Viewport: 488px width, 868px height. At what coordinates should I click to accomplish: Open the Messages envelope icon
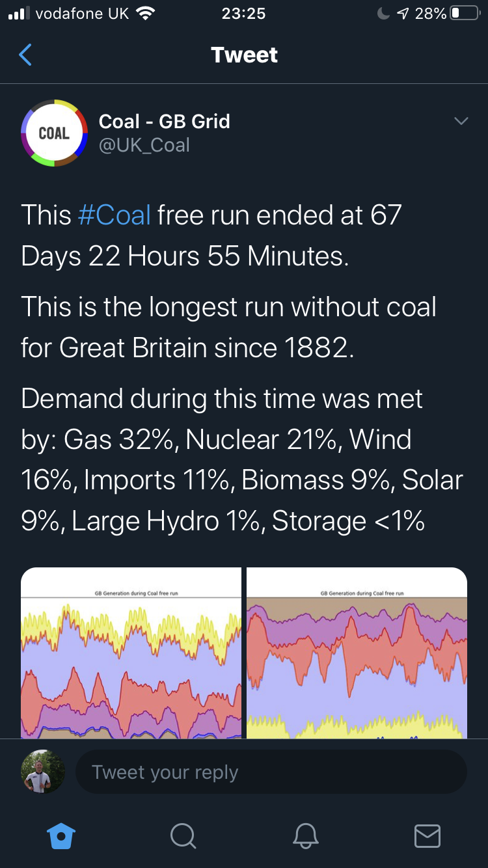(427, 835)
